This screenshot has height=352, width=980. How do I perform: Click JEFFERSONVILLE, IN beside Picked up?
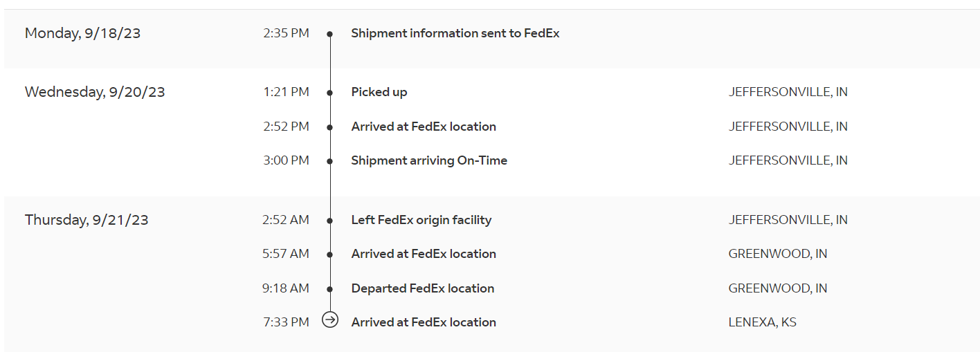click(788, 92)
